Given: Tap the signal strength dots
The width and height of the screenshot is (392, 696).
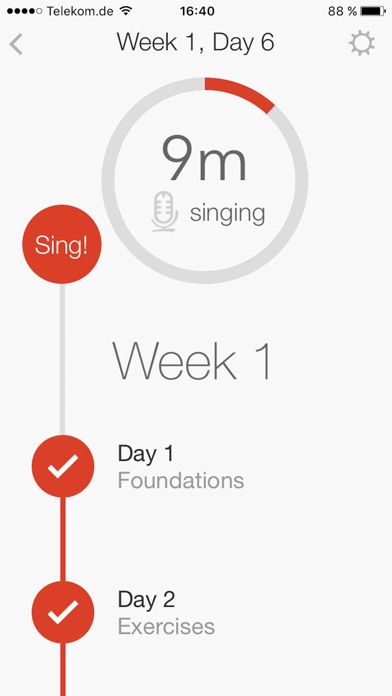Looking at the screenshot, I should tap(25, 11).
